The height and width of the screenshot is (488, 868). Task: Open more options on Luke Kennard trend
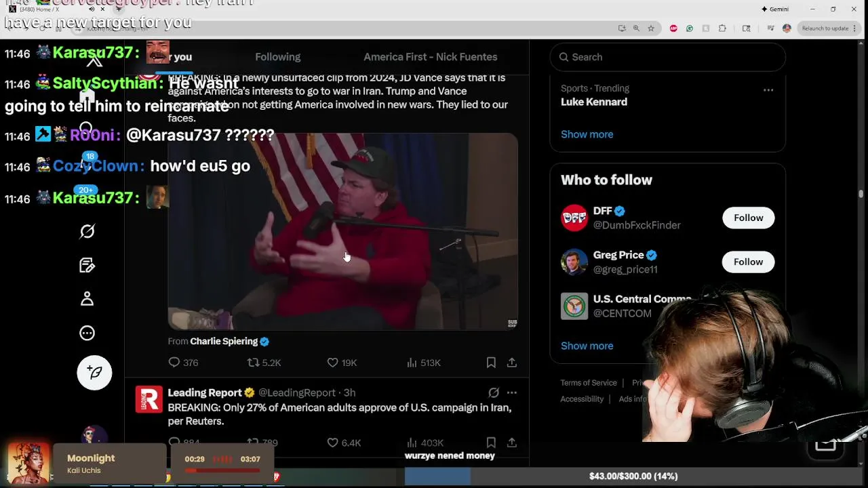(x=768, y=89)
